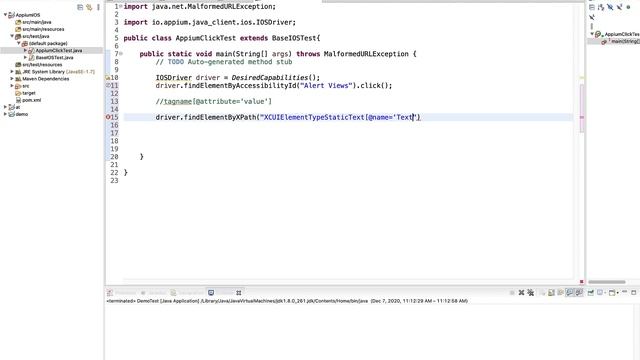Click Maven Dependencies library icon

(x=18, y=79)
